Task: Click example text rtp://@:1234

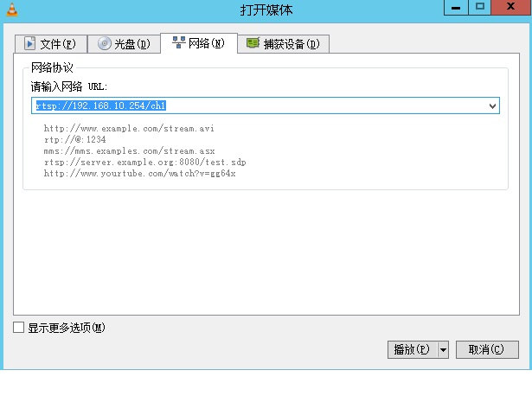Action: [74, 140]
